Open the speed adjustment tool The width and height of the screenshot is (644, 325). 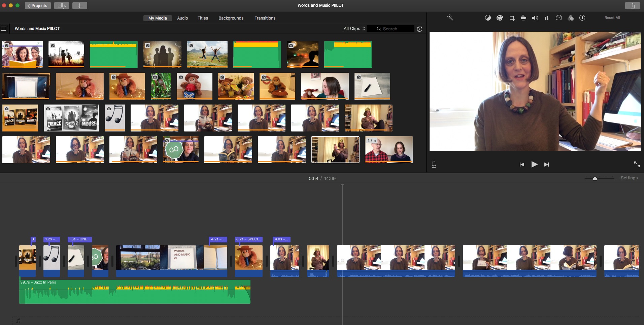(x=559, y=18)
